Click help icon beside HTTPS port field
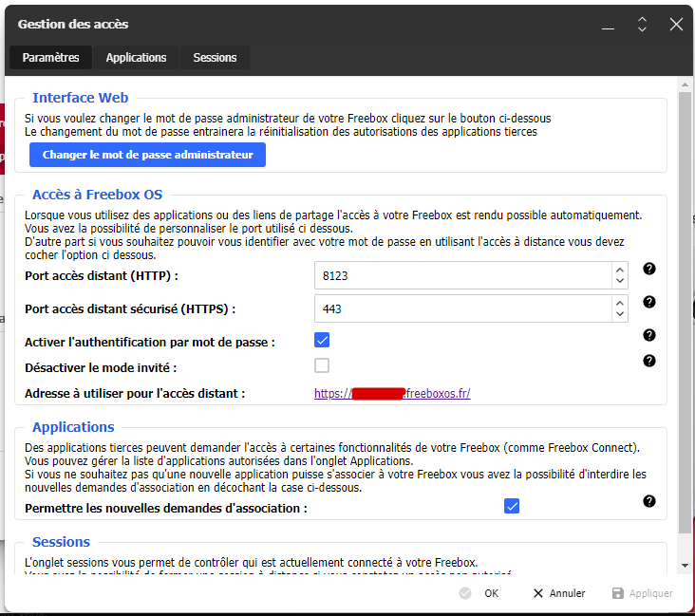Viewport: 695px width, 616px height. (649, 302)
